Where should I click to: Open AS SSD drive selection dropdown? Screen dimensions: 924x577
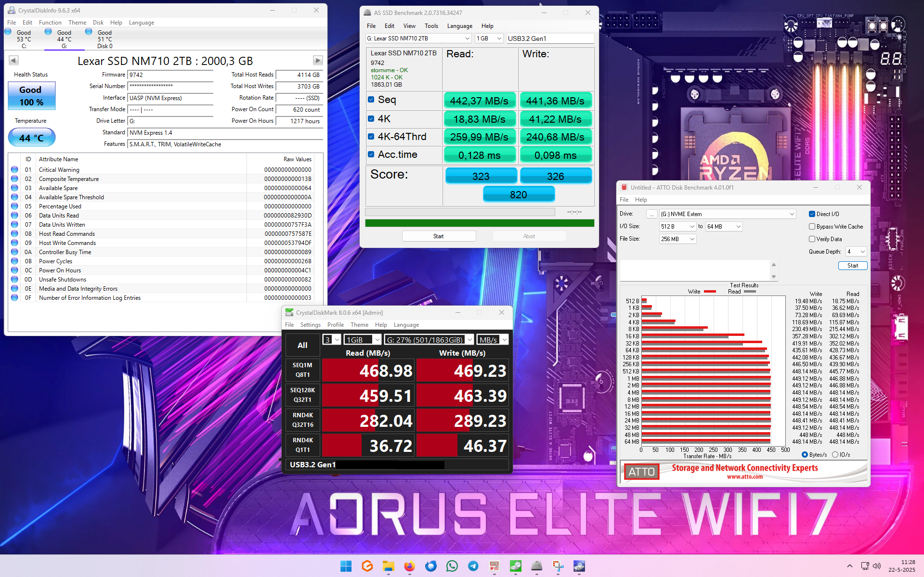[418, 38]
